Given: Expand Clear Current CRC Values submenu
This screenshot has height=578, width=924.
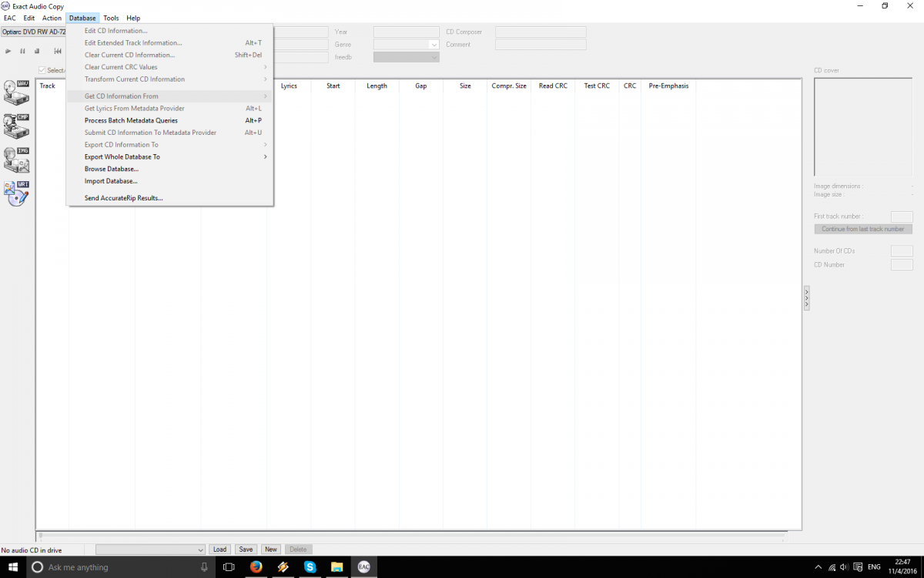Looking at the screenshot, I should [169, 67].
